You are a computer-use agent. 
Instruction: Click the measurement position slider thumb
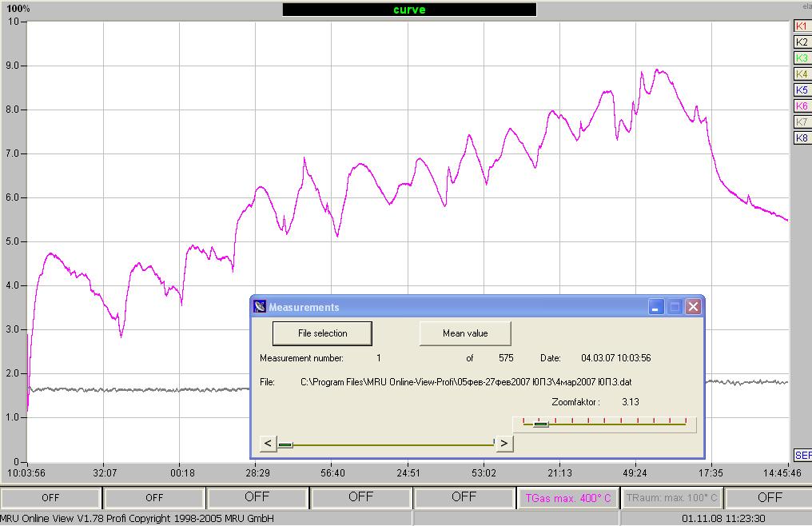tap(285, 444)
